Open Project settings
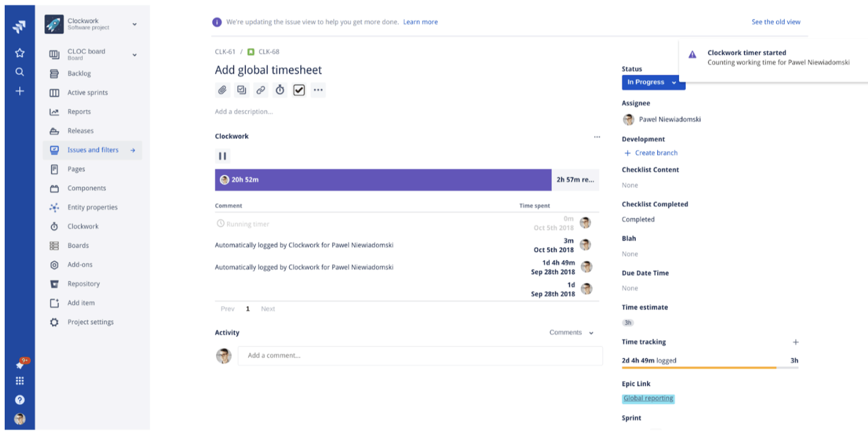868x434 pixels. pyautogui.click(x=93, y=322)
